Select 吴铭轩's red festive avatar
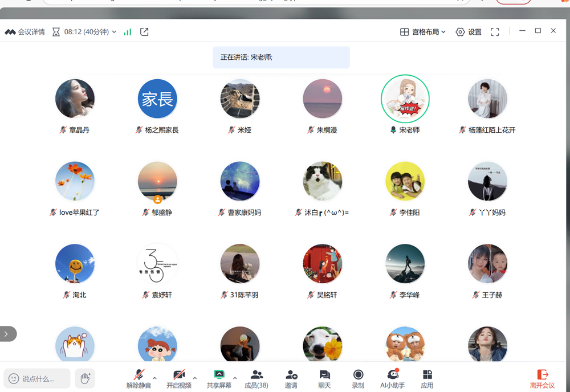This screenshot has height=392, width=570. tap(323, 264)
